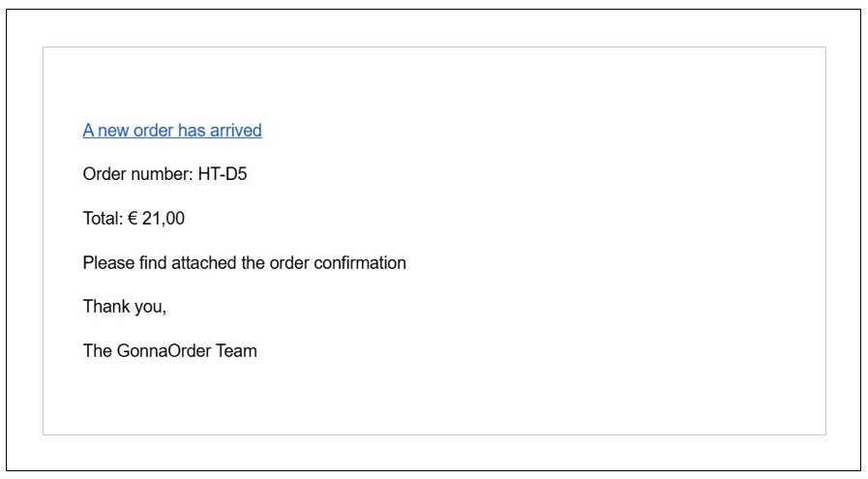This screenshot has width=868, height=479.
Task: Click the word "Please" in the message
Action: coord(108,263)
